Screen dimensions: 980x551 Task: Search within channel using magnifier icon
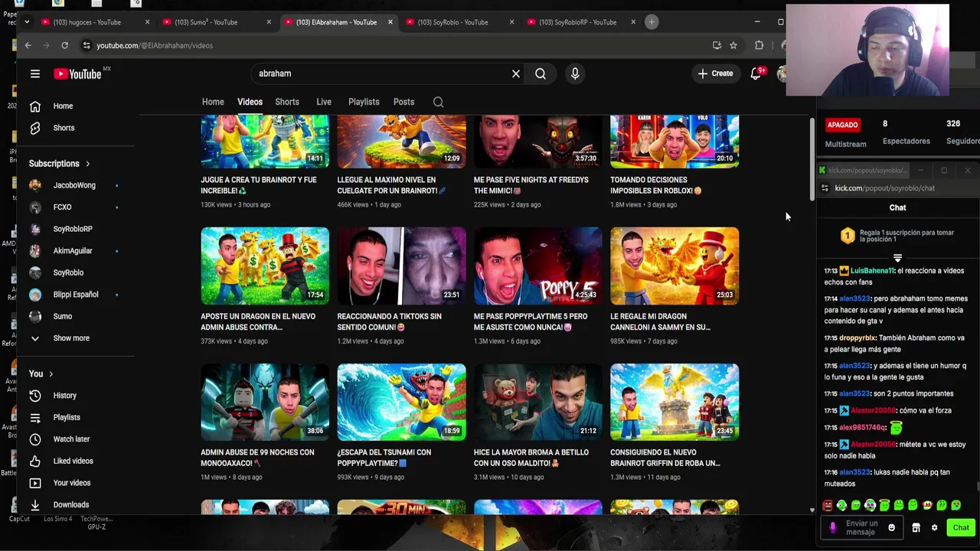(x=438, y=102)
